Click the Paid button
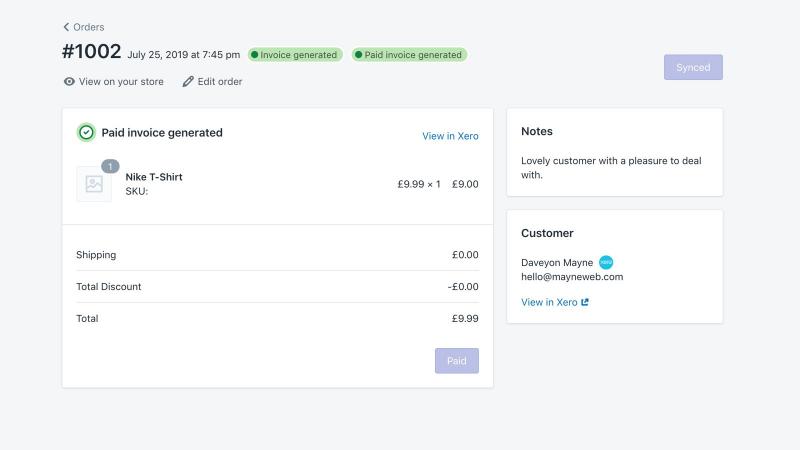800x450 pixels. [457, 361]
